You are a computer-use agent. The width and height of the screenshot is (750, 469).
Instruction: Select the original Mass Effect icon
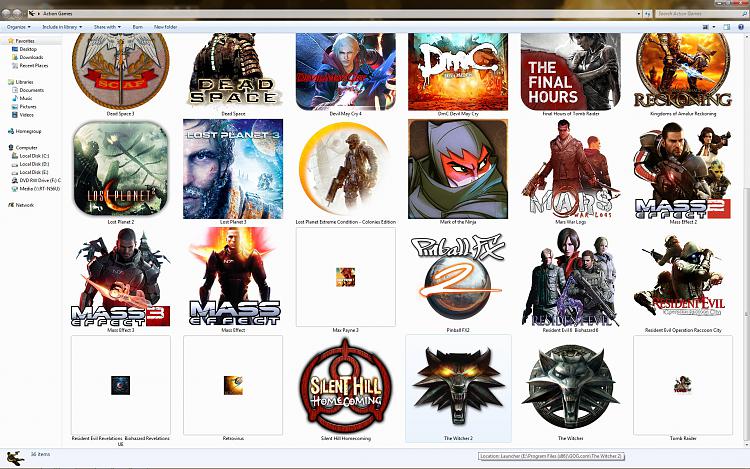[x=233, y=277]
